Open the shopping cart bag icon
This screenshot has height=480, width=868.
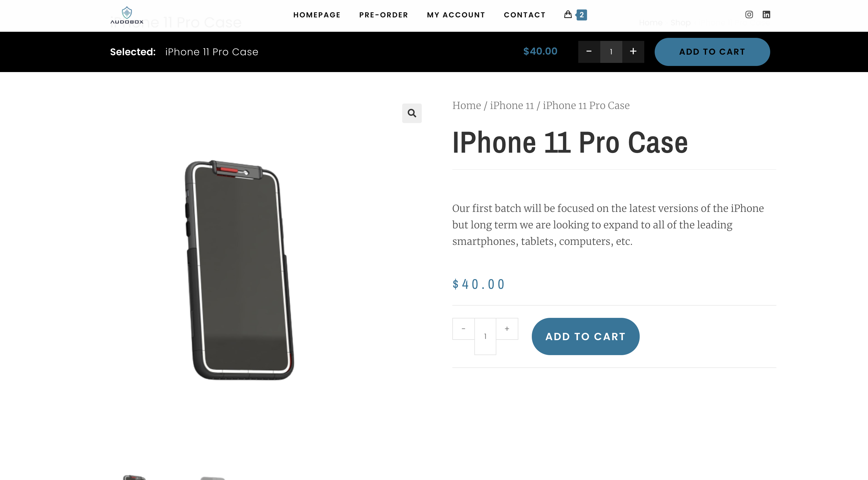click(x=568, y=14)
